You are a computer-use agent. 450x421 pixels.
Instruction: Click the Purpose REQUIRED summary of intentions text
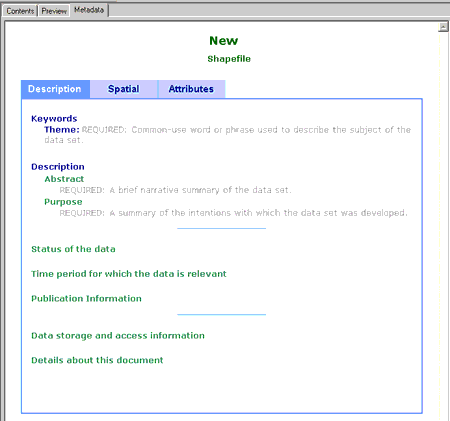click(233, 213)
